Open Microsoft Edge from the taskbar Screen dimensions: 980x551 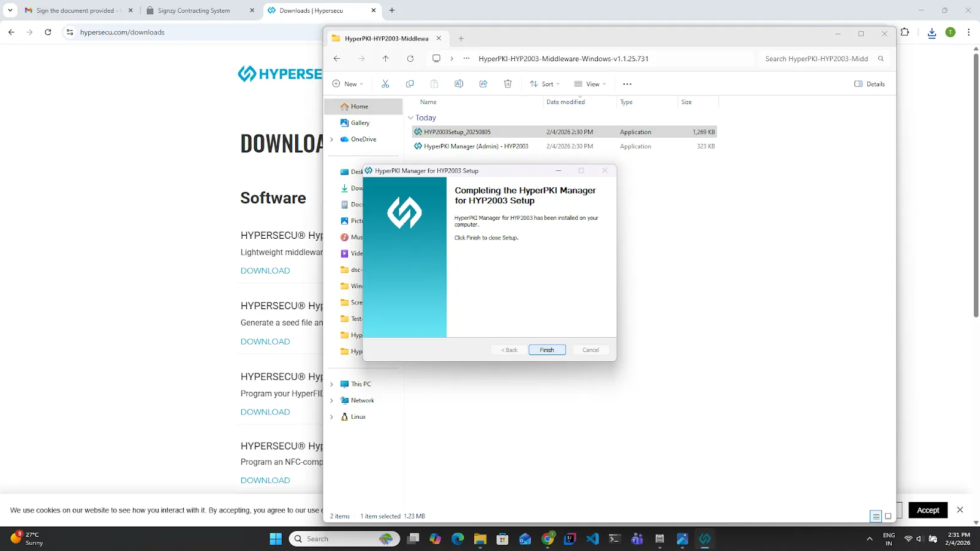458,539
